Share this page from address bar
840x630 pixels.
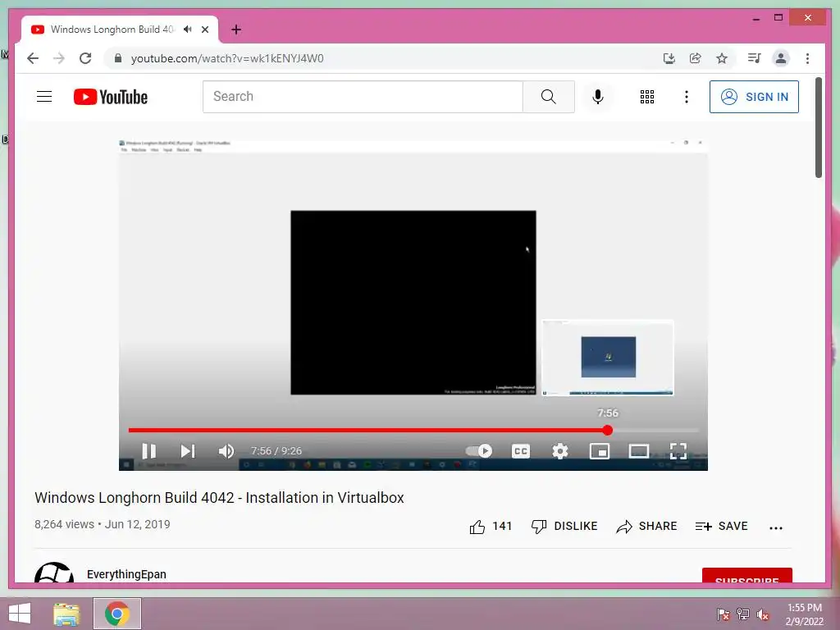pyautogui.click(x=696, y=58)
